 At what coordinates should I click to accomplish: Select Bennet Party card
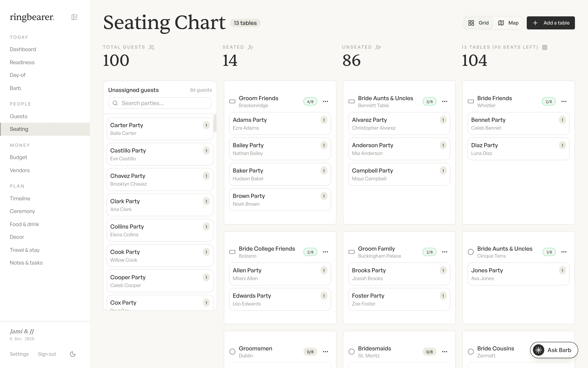coord(518,123)
